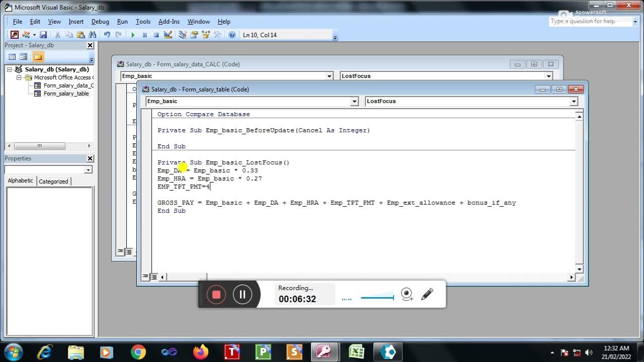Open the Object Browser icon
644x362 pixels.
point(205,35)
